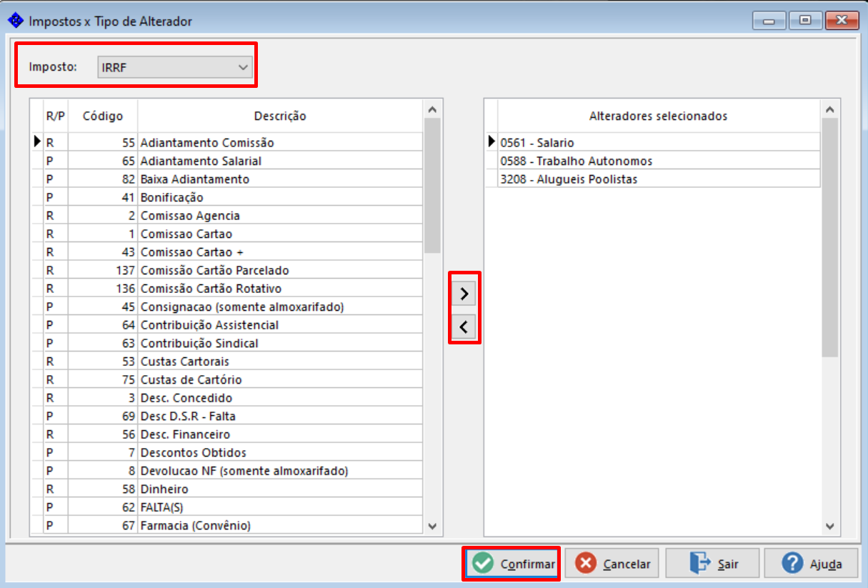The height and width of the screenshot is (588, 868).
Task: Open help via the Ajuda button
Action: tap(812, 564)
